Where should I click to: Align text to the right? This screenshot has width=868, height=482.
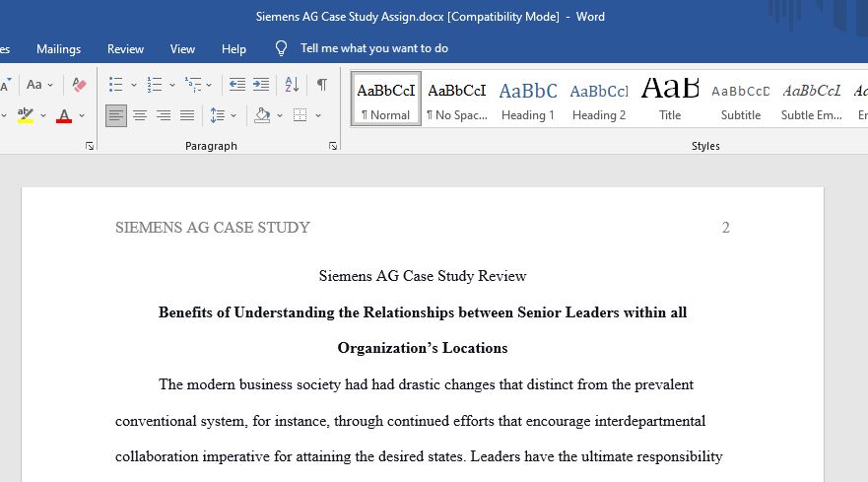point(164,115)
